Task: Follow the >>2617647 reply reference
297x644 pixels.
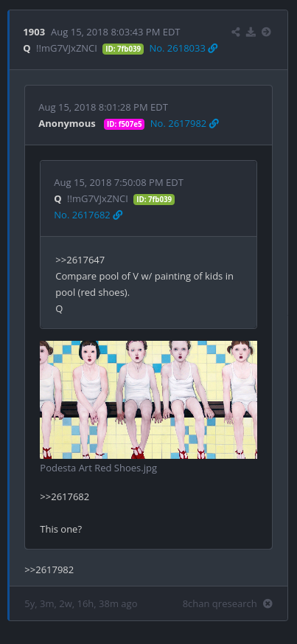Action: click(x=80, y=260)
